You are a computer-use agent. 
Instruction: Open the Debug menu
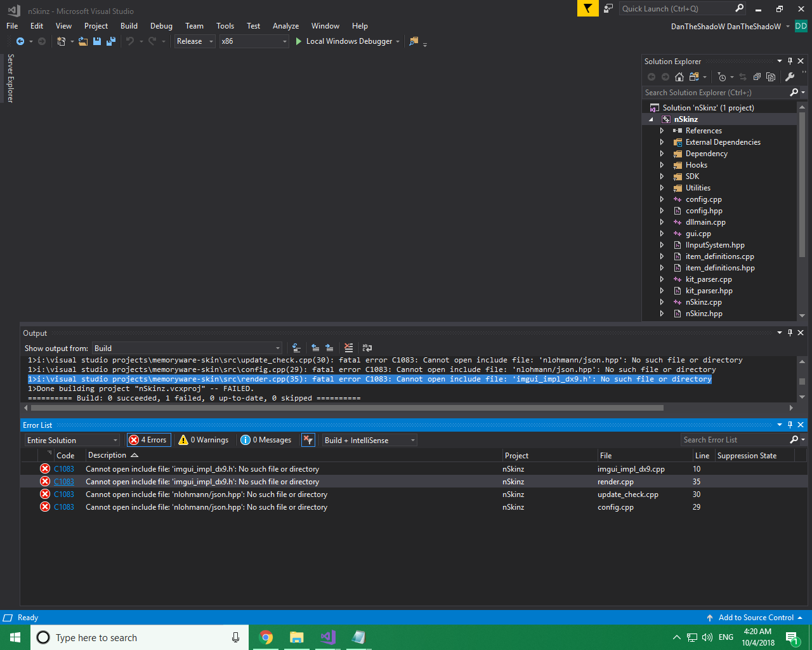tap(161, 26)
